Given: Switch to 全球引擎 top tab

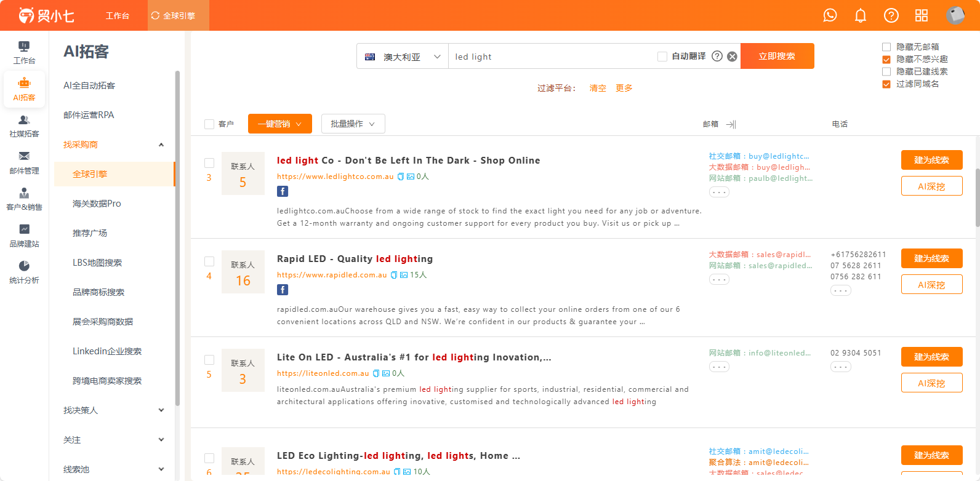Looking at the screenshot, I should pos(179,15).
